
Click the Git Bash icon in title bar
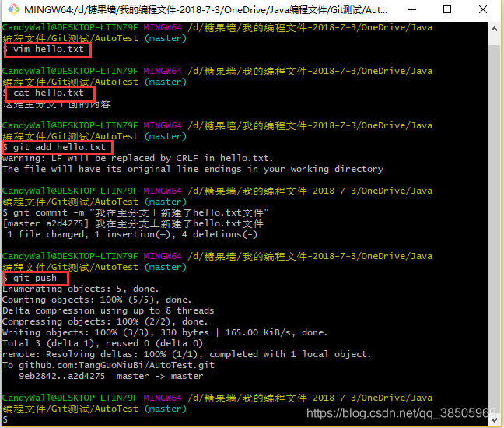tap(13, 9)
